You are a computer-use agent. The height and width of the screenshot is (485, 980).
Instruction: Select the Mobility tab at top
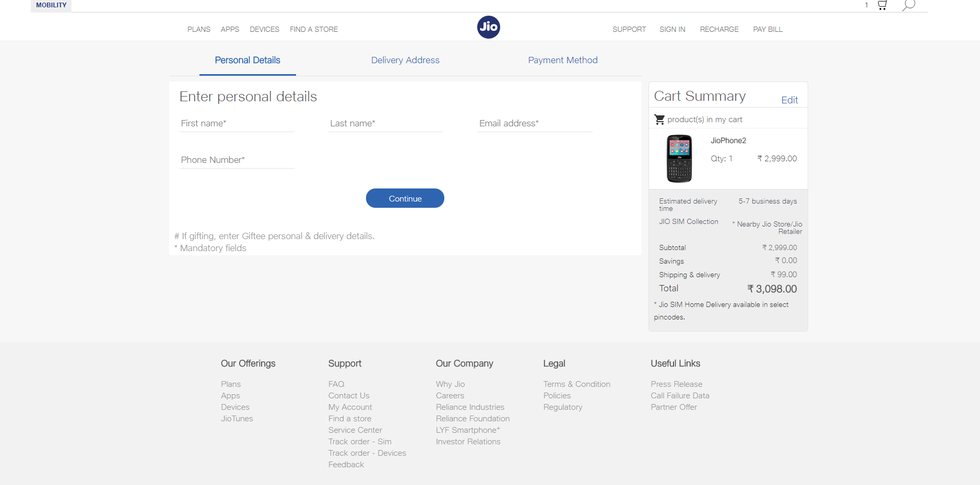pos(51,5)
